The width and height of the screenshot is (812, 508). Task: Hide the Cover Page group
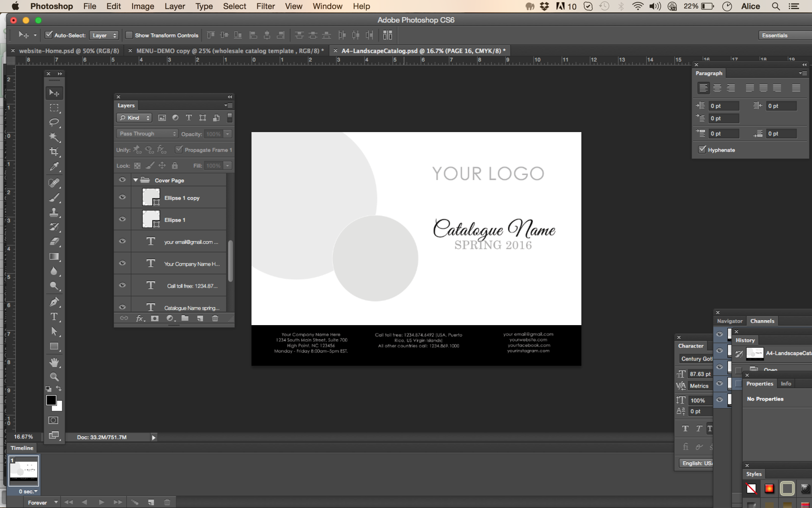122,180
